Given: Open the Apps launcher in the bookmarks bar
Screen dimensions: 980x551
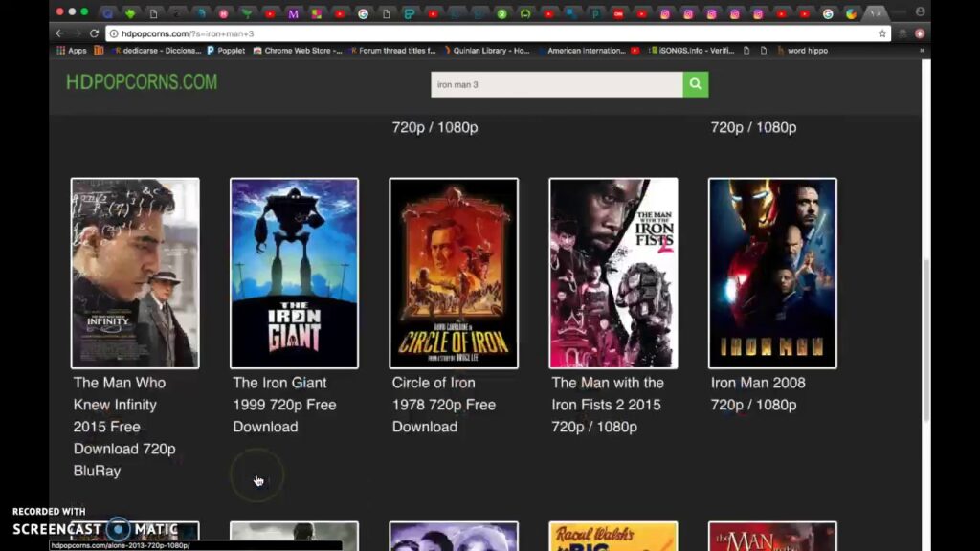Looking at the screenshot, I should (x=72, y=51).
